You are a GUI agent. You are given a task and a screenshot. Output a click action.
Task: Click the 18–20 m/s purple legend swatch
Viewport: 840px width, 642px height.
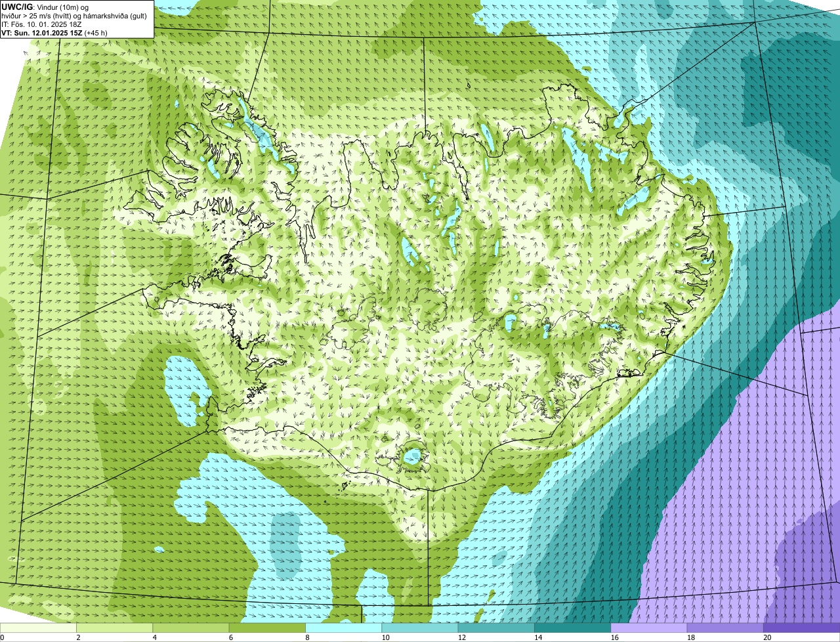725,628
